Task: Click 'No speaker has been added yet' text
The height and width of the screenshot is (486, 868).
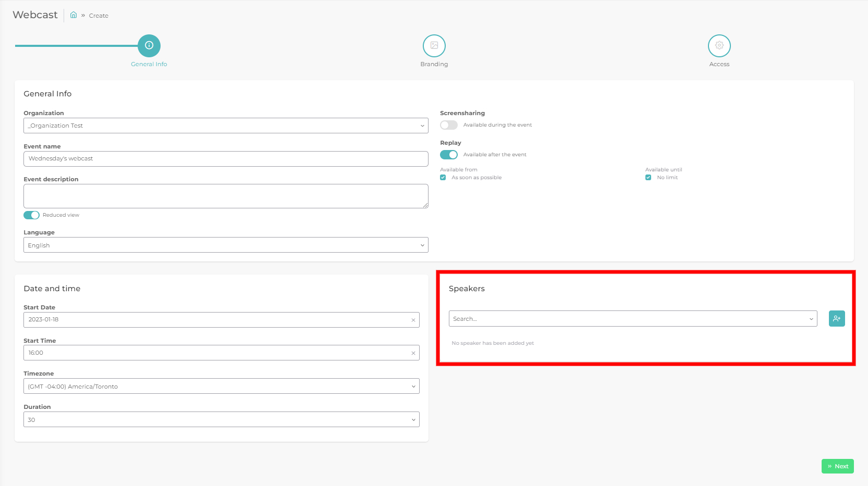Action: click(493, 343)
